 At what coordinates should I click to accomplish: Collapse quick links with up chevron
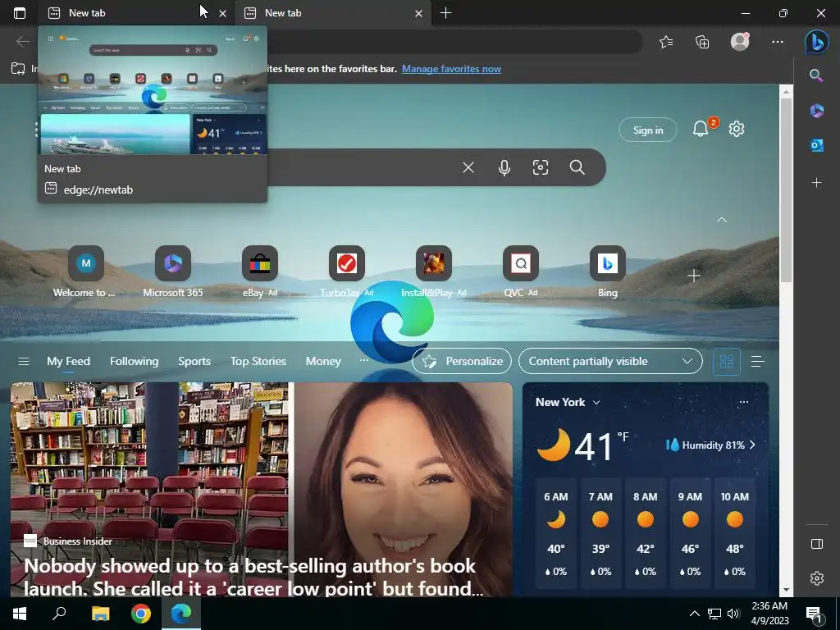click(722, 220)
